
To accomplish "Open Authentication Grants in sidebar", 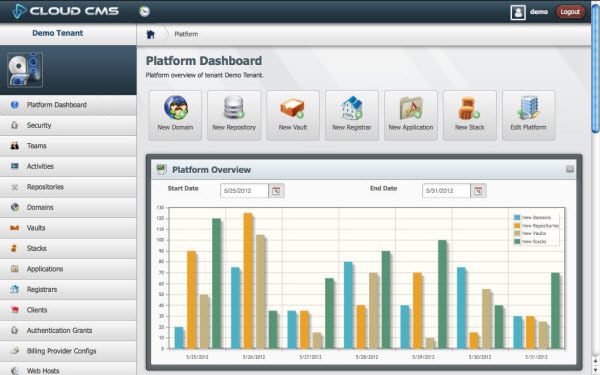I will (68, 331).
